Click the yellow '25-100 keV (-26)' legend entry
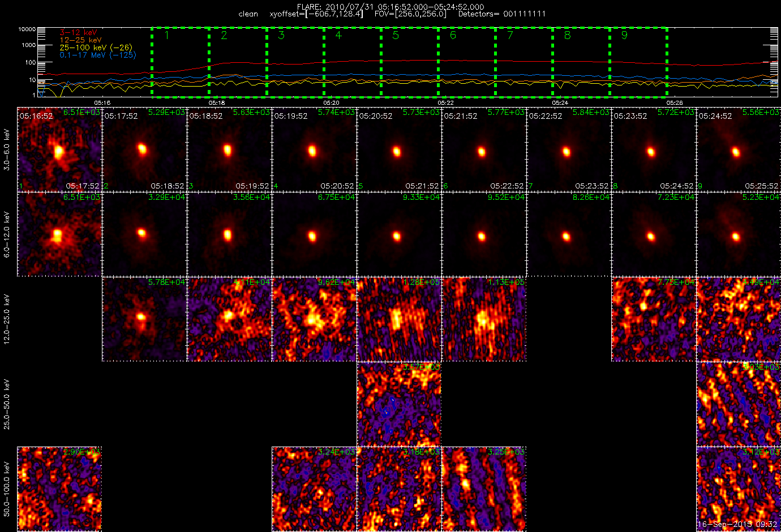This screenshot has width=781, height=532. click(96, 48)
